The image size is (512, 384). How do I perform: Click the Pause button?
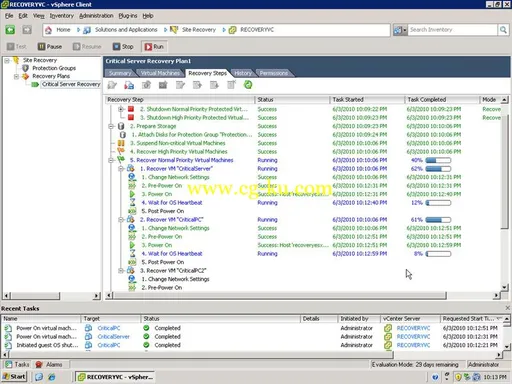tap(50, 47)
